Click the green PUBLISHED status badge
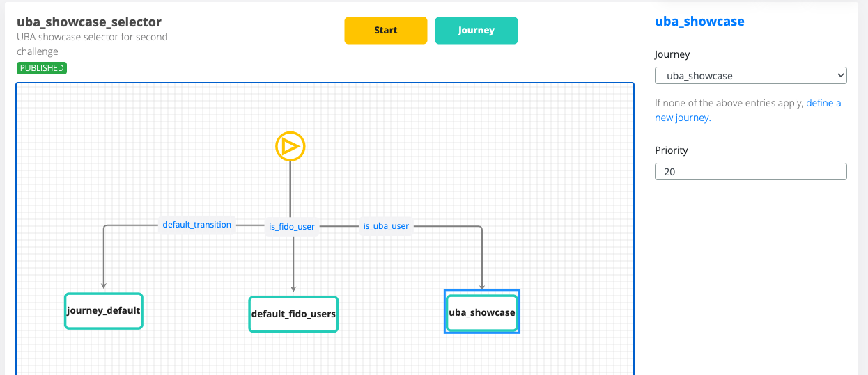The width and height of the screenshot is (868, 375). point(42,68)
